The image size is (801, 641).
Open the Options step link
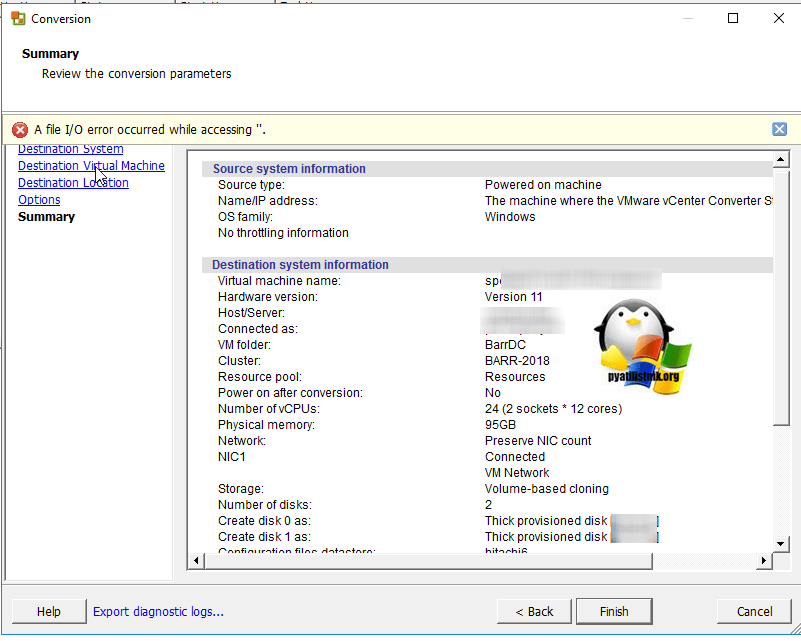click(39, 200)
